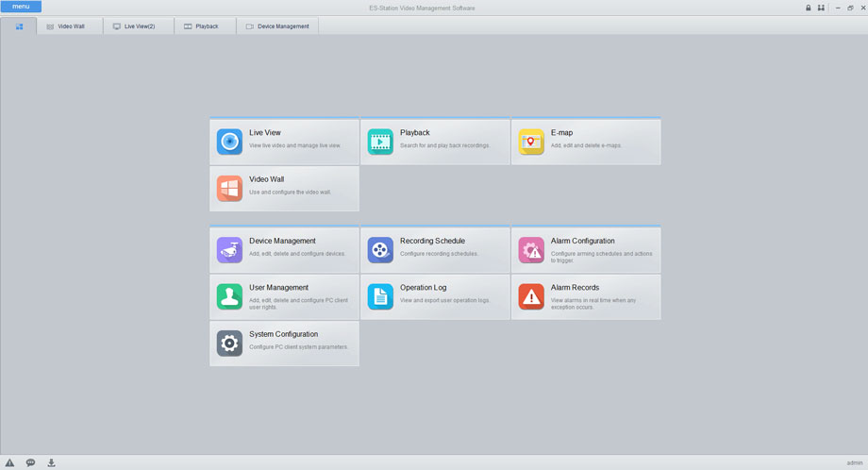Open the Alarm Configuration gear icon
868x470 pixels.
point(531,250)
